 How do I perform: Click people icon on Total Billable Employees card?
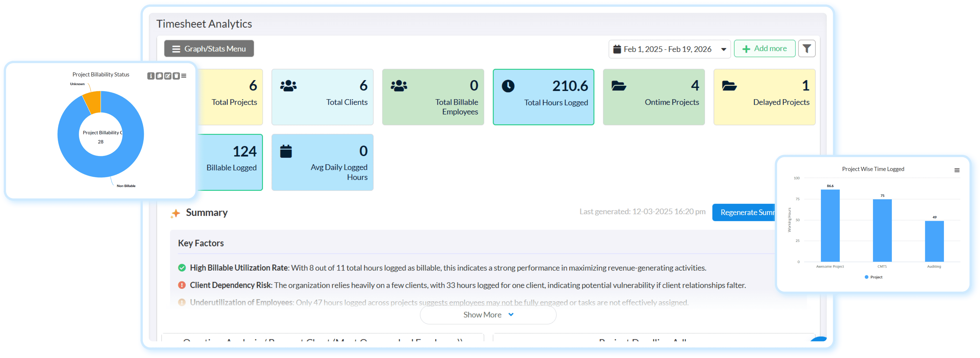pos(399,86)
